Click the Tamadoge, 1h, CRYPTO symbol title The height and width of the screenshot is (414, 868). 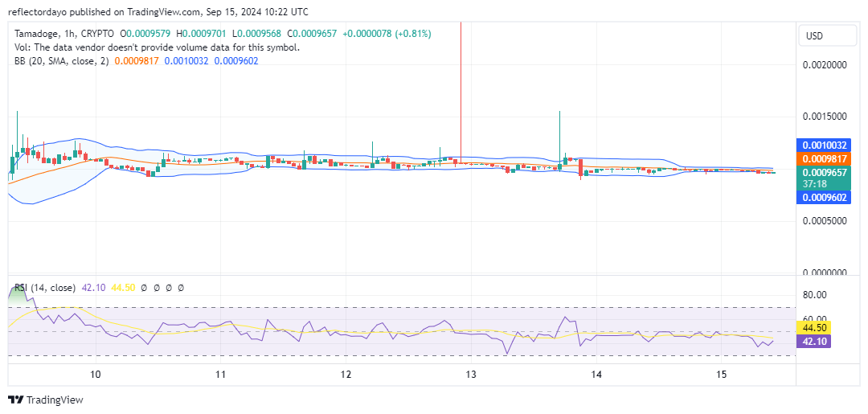(66, 34)
